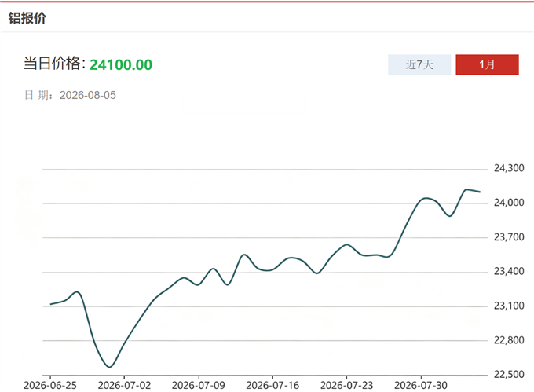Click the 22,500 y-axis label
The image size is (534, 392).
(x=509, y=374)
